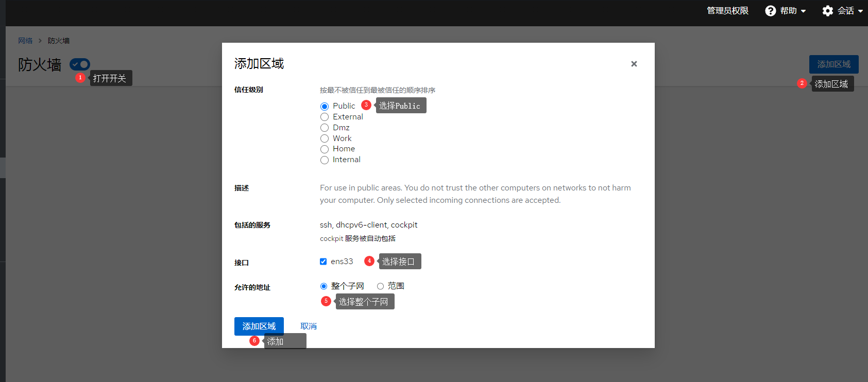Open the 帮助 dropdown menu
Screen dimensions: 868x382
786,11
